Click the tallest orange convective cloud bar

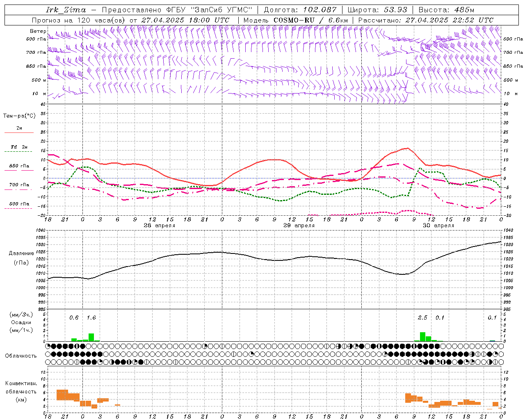(62, 395)
